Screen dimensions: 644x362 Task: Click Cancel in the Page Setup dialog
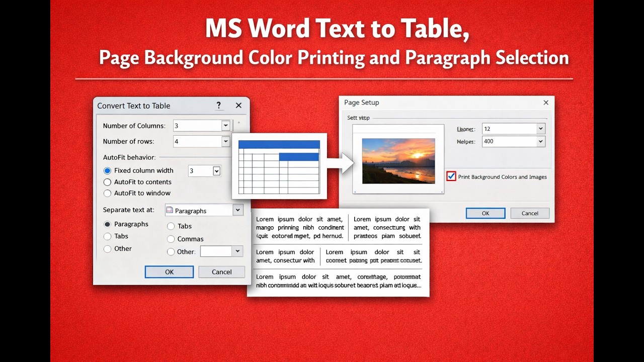pos(530,213)
